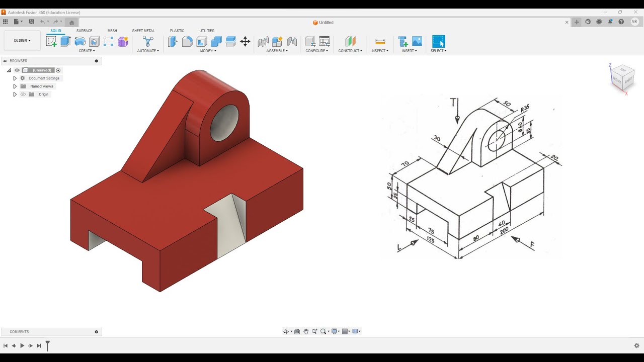The image size is (644, 362).
Task: Select the Press Pull tool
Action: click(x=173, y=42)
